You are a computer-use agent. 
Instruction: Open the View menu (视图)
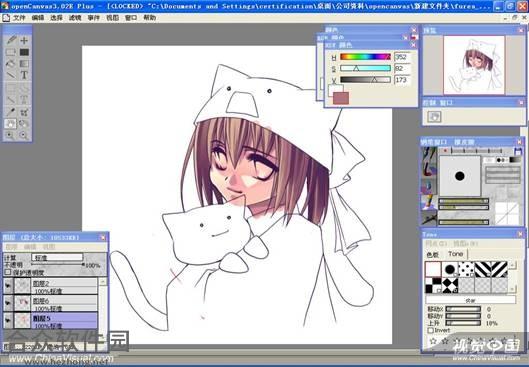112,18
